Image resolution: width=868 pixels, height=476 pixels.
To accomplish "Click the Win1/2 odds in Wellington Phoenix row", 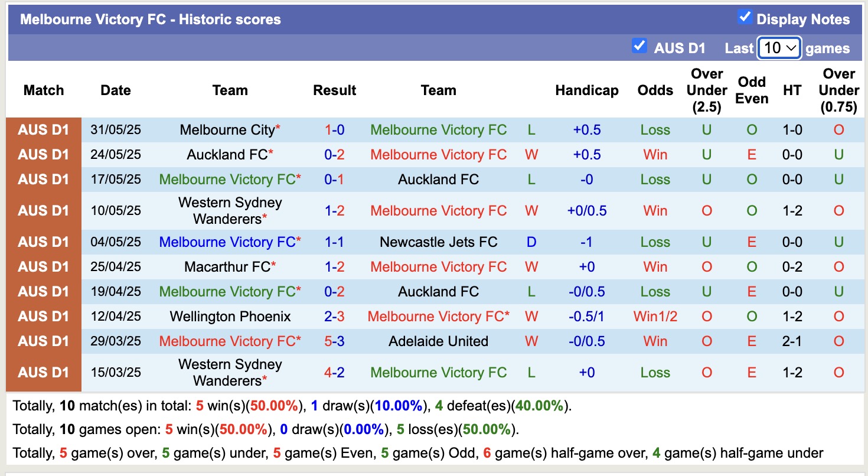I will [654, 316].
